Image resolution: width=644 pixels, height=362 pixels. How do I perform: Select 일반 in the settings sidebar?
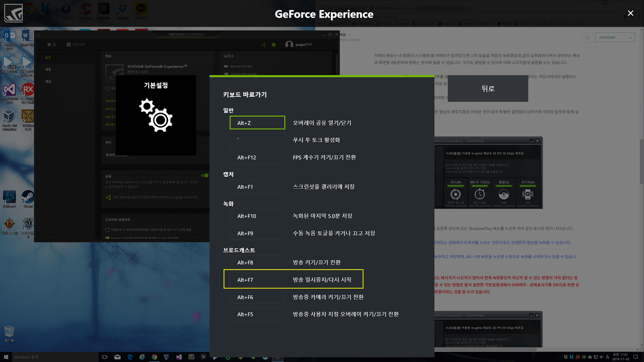pos(48,58)
